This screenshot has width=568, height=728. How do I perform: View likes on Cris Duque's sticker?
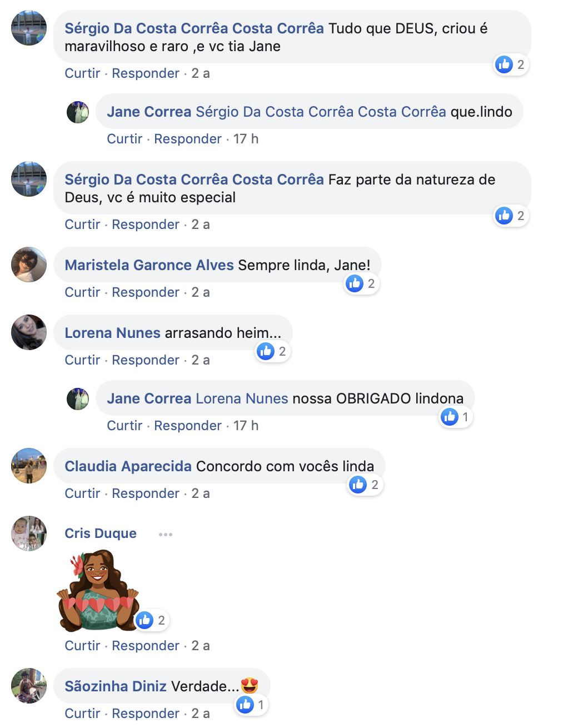click(152, 620)
